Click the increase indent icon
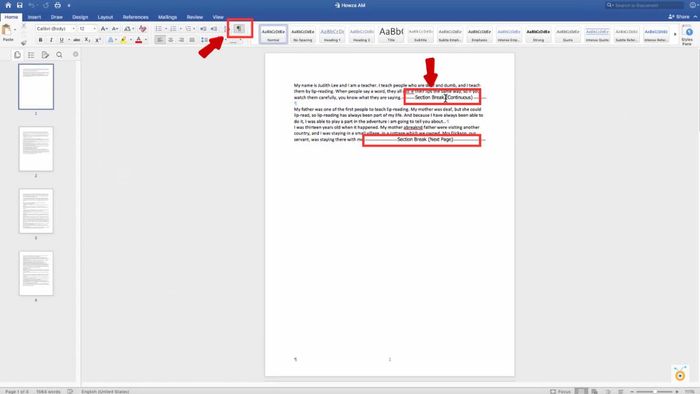This screenshot has height=394, width=700. click(x=214, y=29)
